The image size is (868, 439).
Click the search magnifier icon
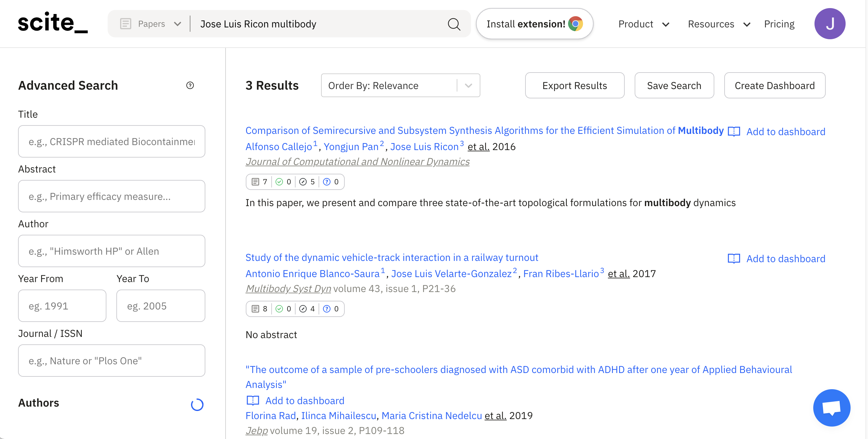tap(454, 24)
